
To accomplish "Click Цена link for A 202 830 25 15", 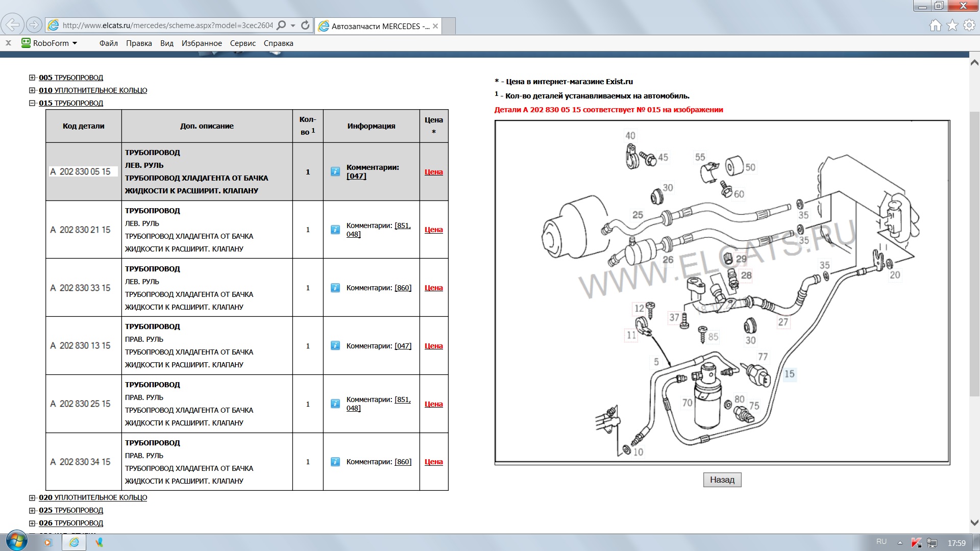I will click(x=434, y=404).
